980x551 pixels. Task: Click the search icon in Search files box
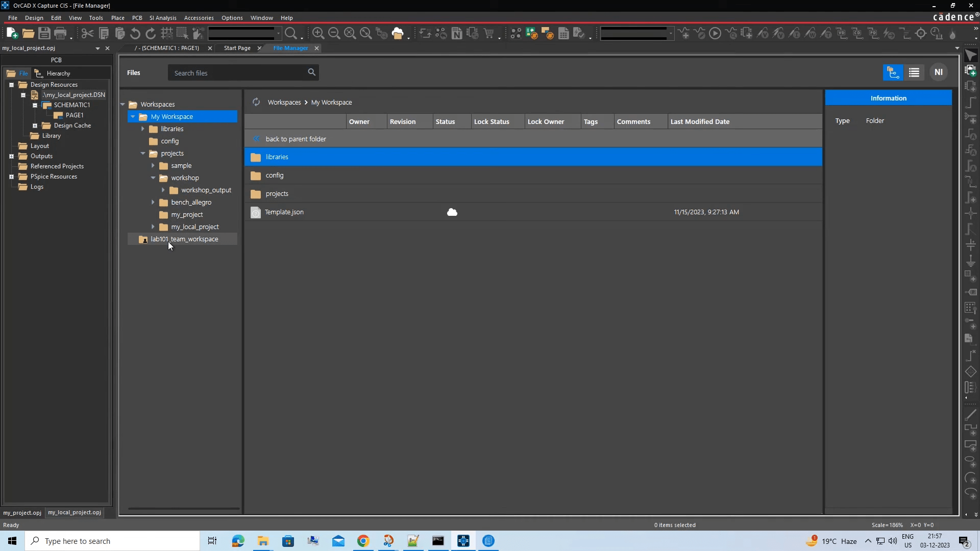[311, 72]
